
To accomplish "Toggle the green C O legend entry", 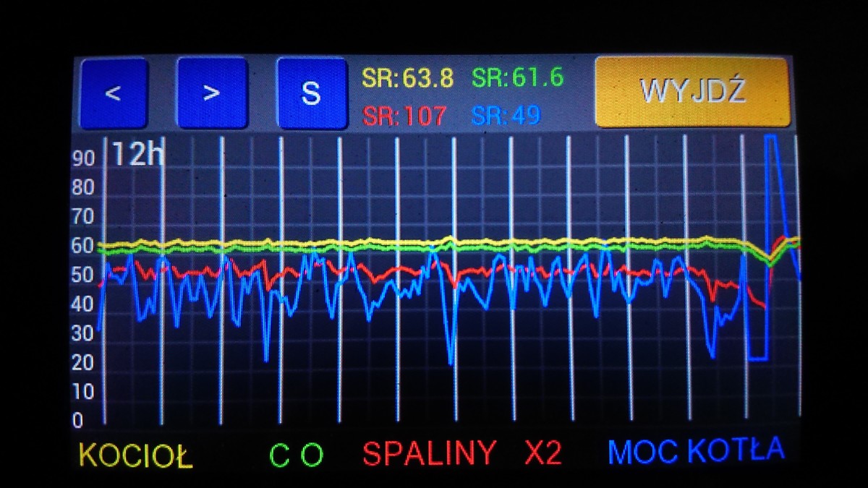I will tap(297, 455).
